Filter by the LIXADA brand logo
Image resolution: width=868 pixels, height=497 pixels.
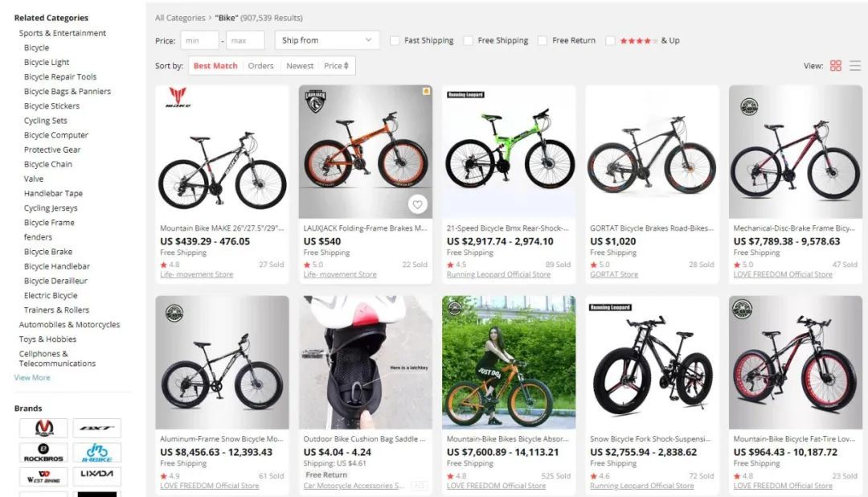(x=96, y=475)
